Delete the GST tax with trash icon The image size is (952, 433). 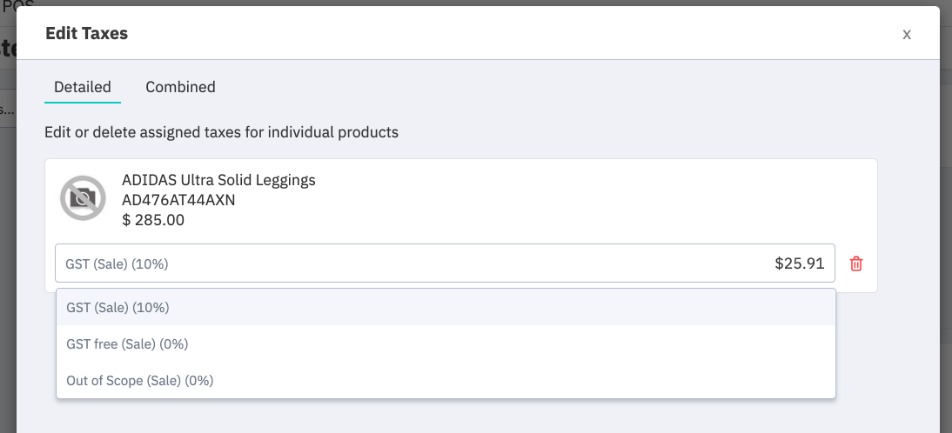856,264
